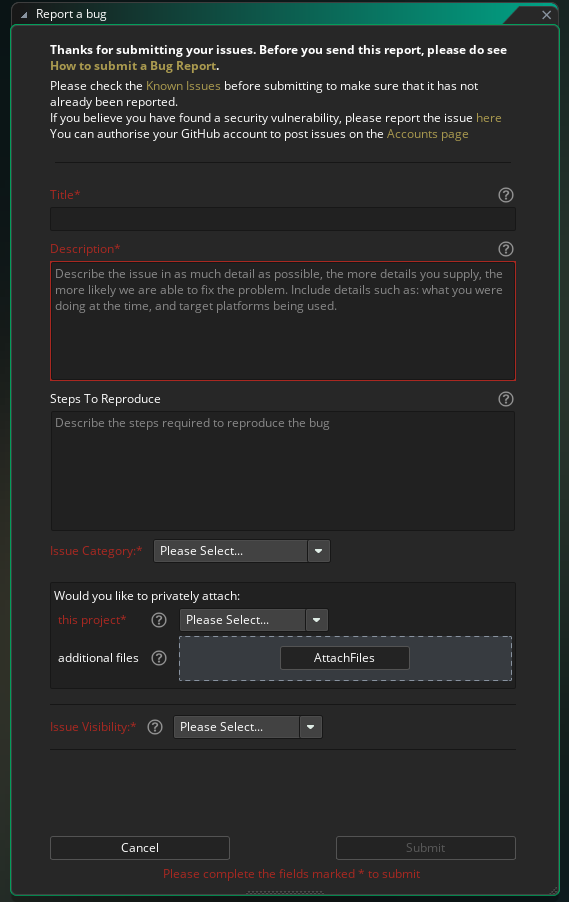569x902 pixels.
Task: Click inside the Description text area
Action: click(x=282, y=321)
